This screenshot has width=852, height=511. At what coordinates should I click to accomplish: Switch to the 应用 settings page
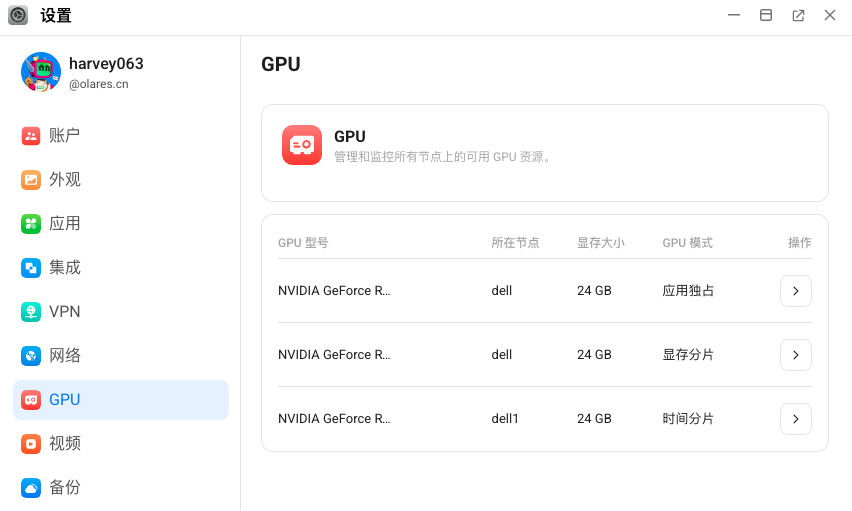pos(121,223)
